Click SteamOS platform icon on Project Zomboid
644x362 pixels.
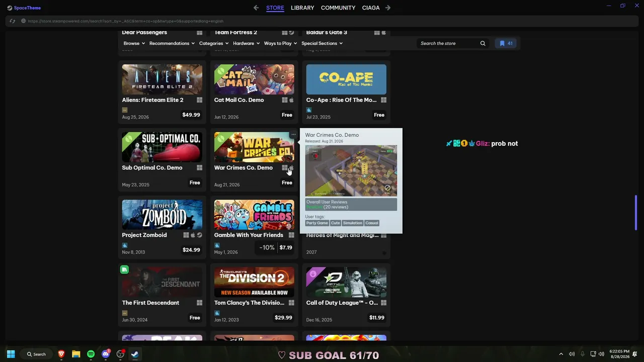point(200,235)
